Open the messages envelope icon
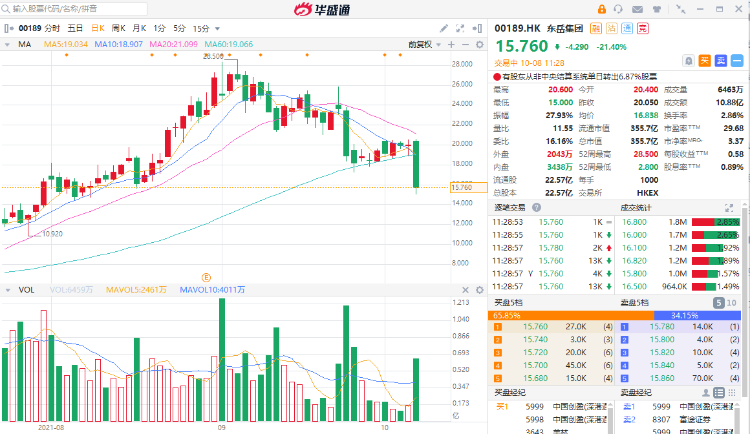 637,9
